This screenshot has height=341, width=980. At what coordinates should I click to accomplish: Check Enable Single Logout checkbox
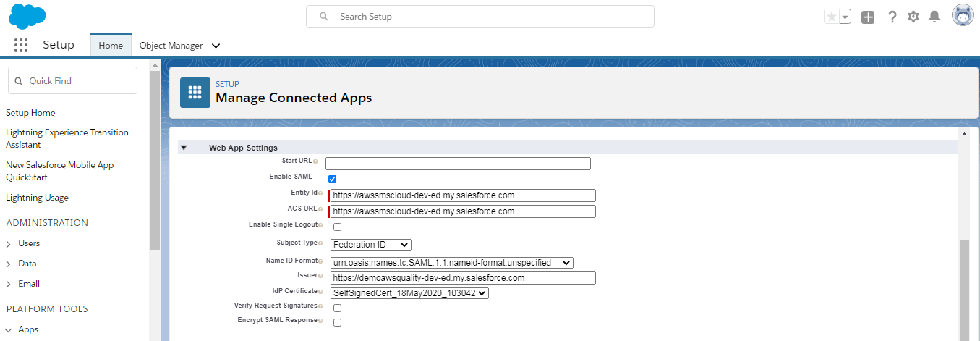click(337, 227)
